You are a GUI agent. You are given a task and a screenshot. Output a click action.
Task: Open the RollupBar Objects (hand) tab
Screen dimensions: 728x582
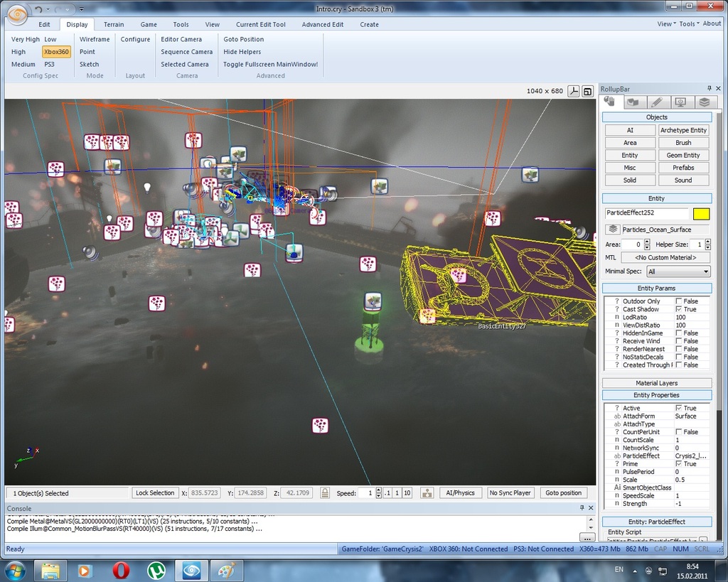[x=609, y=102]
